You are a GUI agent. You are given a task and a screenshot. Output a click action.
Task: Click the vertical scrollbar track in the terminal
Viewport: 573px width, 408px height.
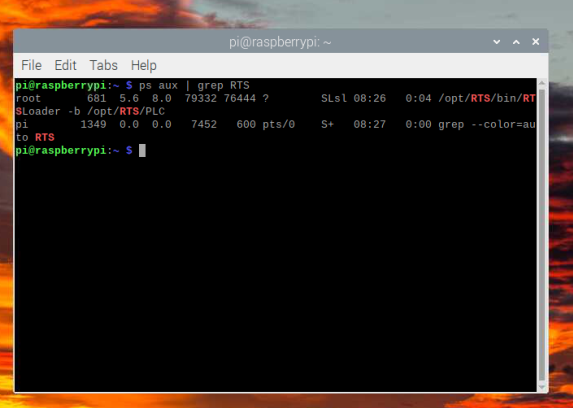coord(542,235)
